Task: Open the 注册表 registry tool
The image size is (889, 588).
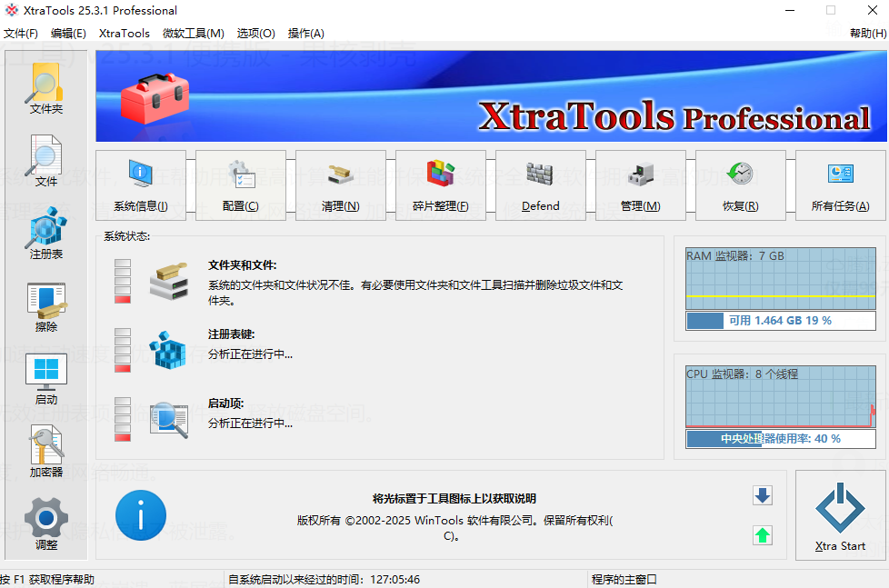Action: (45, 234)
